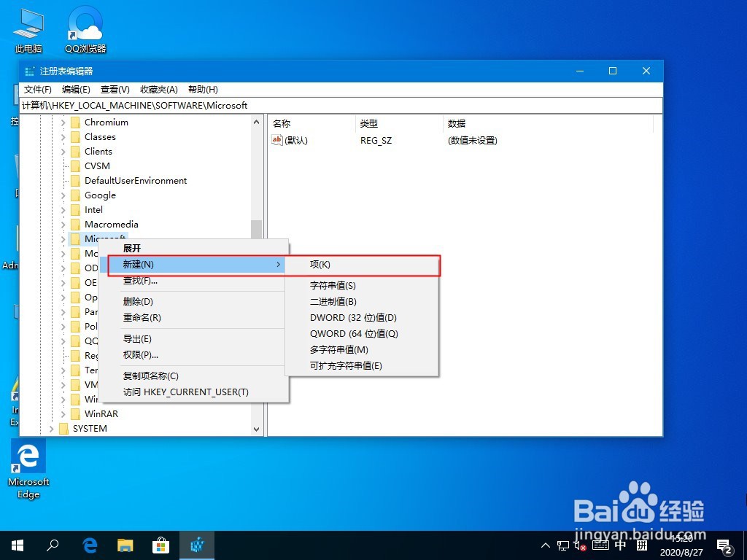The image size is (747, 560).
Task: Expand the WinRAR key
Action: point(63,414)
